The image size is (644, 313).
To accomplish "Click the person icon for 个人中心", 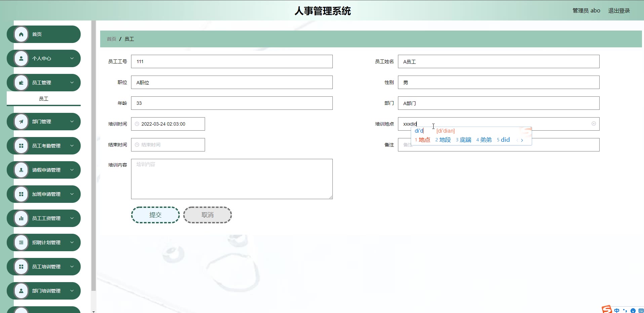I will [21, 58].
